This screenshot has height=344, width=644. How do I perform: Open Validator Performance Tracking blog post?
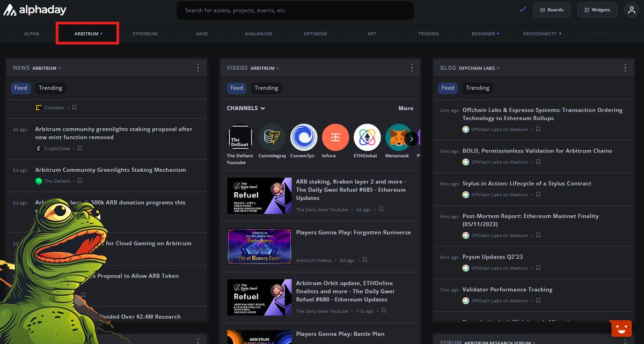point(507,290)
